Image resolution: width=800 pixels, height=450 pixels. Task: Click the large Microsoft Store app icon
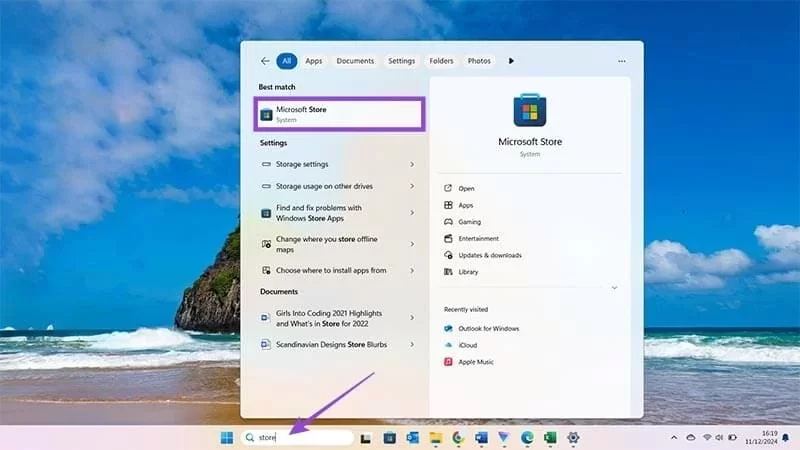tap(530, 111)
